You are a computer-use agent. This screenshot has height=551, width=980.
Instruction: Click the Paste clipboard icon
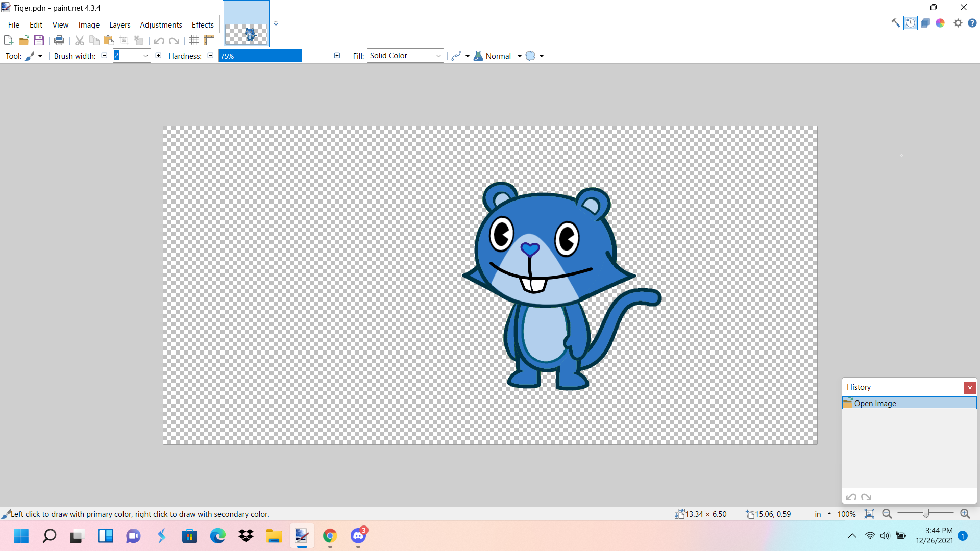tap(109, 40)
